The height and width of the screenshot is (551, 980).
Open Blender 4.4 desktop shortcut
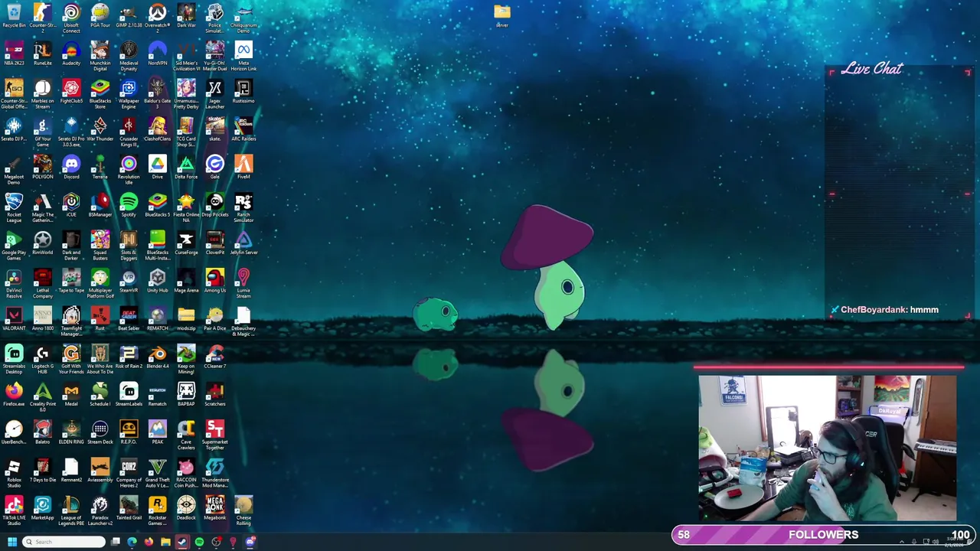tap(157, 357)
